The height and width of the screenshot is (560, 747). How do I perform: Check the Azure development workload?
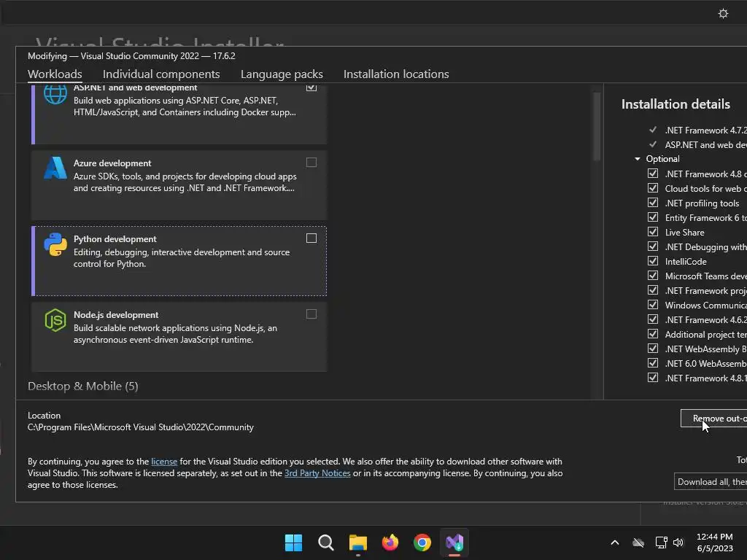click(x=311, y=163)
